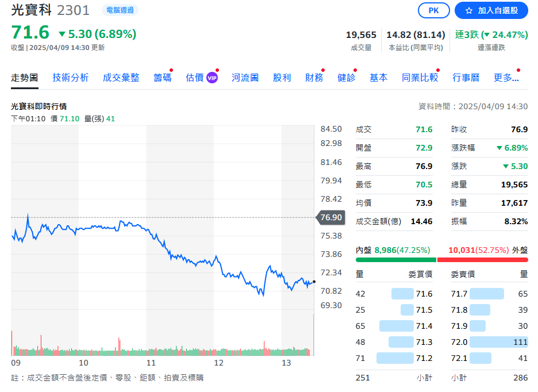Screen dimensions: 538x392
Task: Switch to the 基本 tab
Action: click(x=378, y=78)
